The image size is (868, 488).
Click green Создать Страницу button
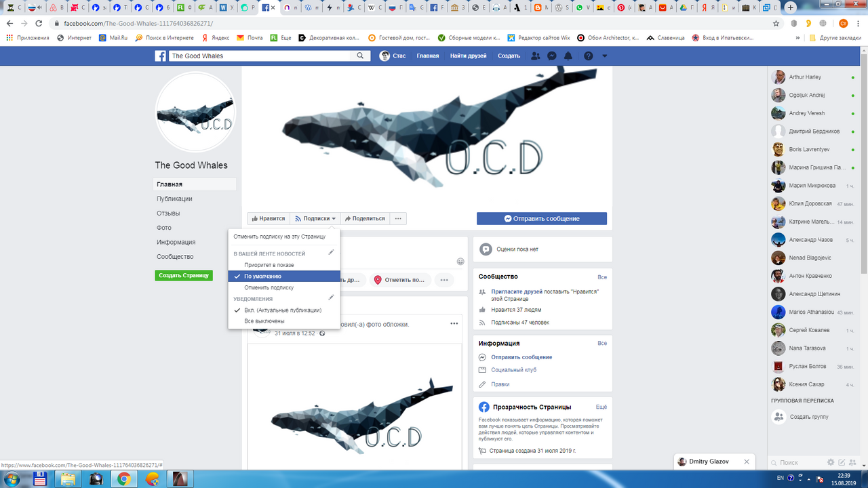click(x=183, y=276)
